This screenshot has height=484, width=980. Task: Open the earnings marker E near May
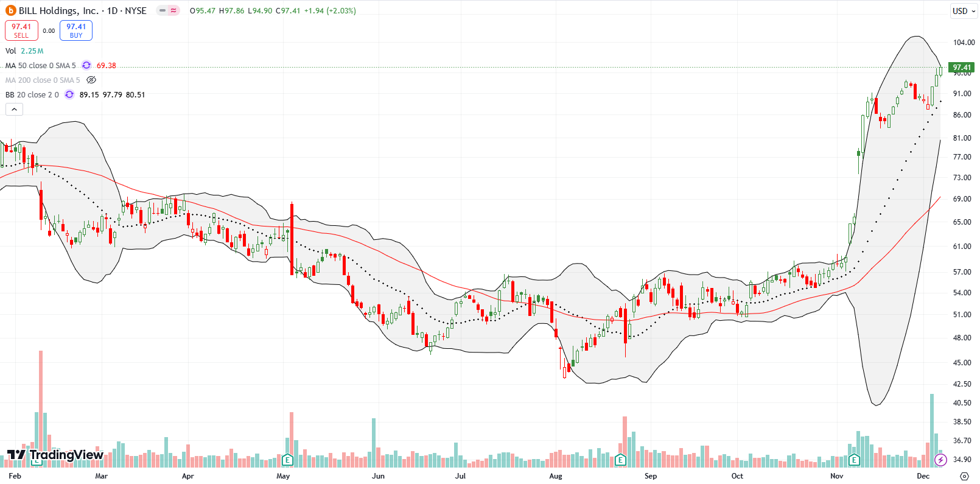[x=287, y=460]
